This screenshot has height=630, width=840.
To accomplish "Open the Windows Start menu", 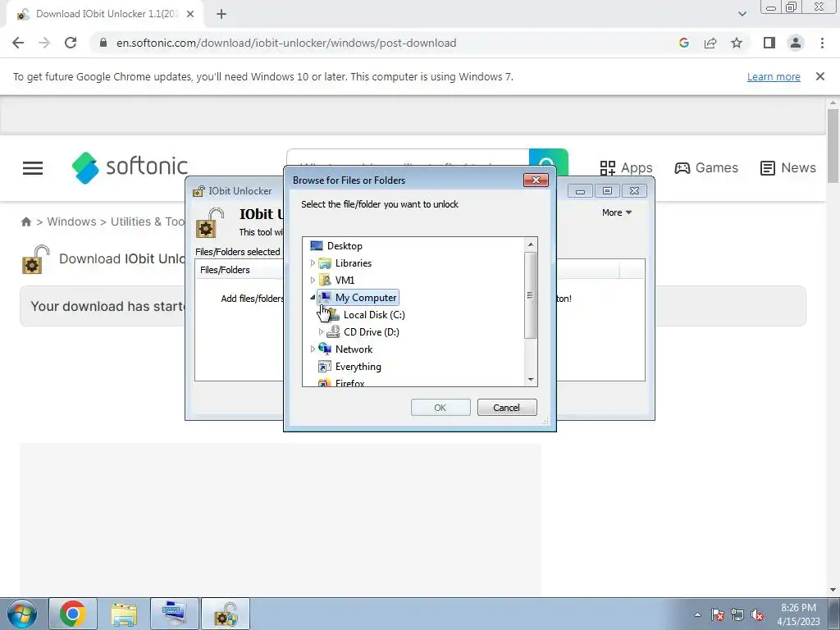I will pyautogui.click(x=22, y=614).
